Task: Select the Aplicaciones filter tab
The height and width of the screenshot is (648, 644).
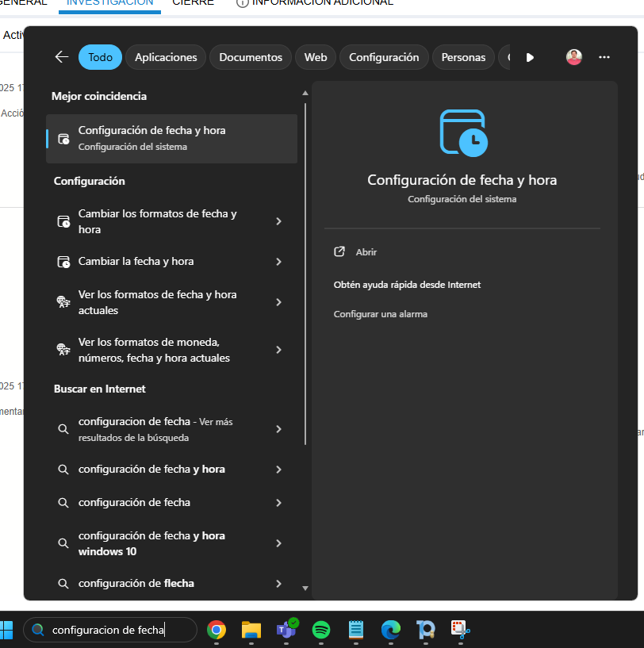Action: tap(166, 57)
